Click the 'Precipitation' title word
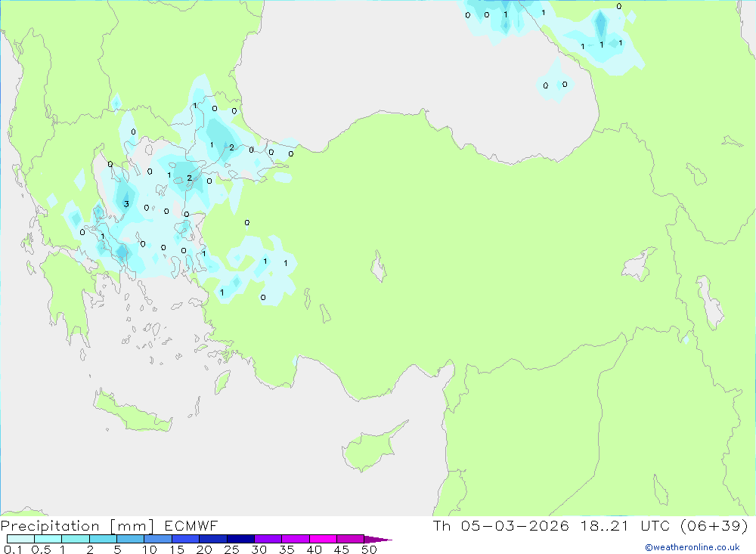This screenshot has height=554, width=756. coord(50,526)
